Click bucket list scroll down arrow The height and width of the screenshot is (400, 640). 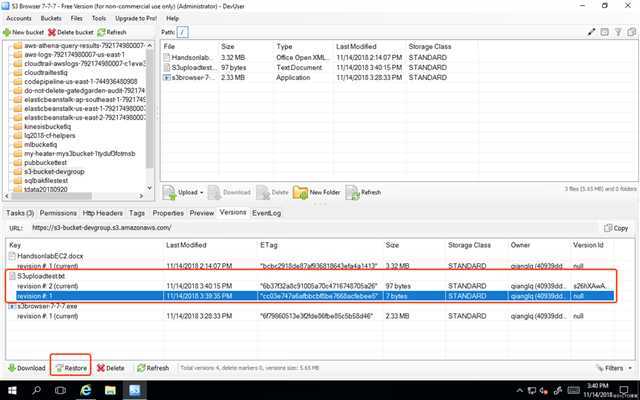click(x=149, y=188)
